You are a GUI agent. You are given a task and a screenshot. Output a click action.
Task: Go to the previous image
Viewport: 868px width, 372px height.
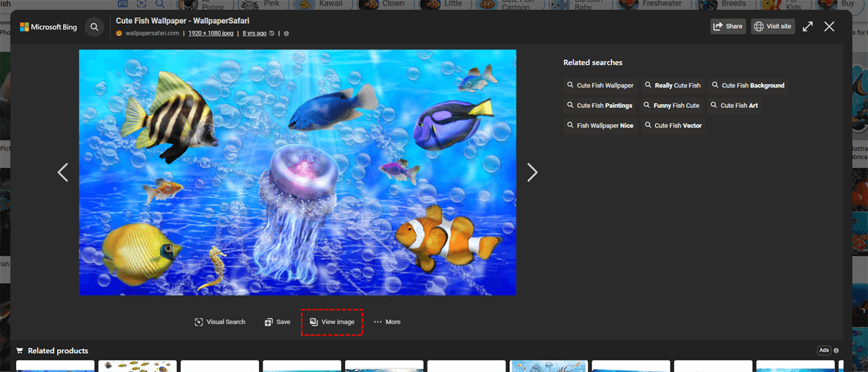click(63, 172)
